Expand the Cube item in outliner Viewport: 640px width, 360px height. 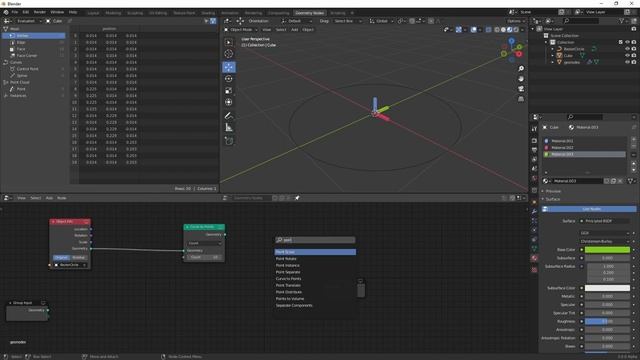[553, 56]
